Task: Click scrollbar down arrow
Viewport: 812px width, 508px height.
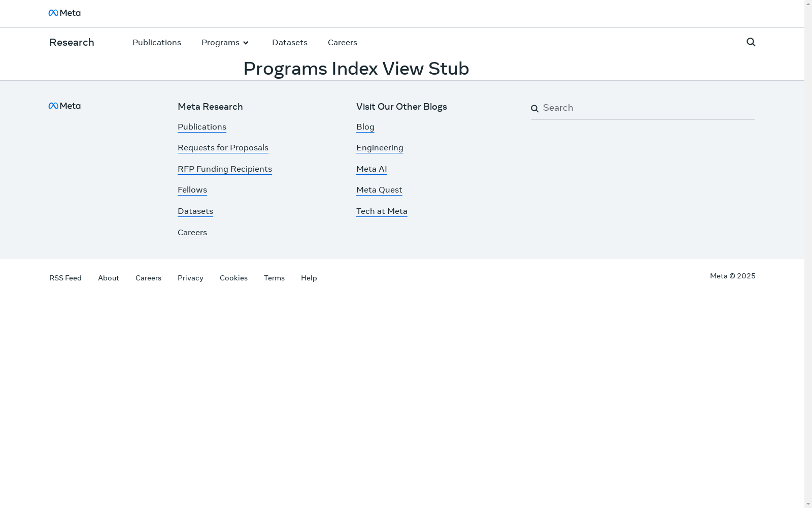Action: (x=808, y=504)
